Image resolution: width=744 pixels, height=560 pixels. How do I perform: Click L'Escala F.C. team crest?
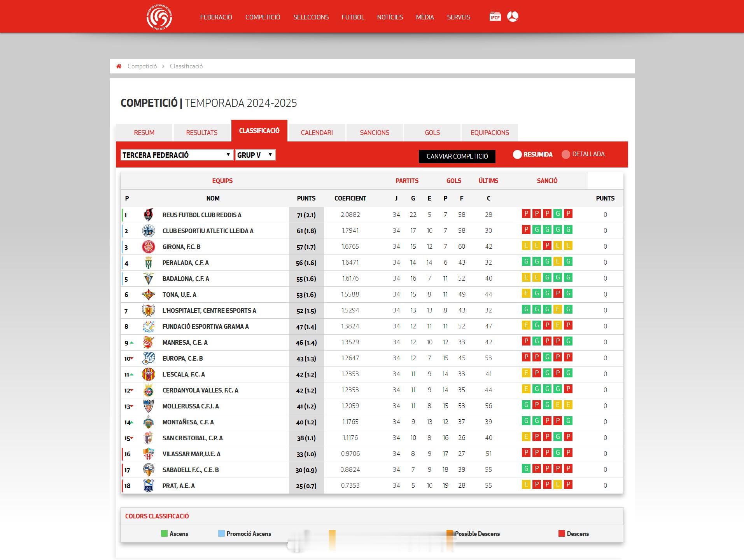(x=149, y=374)
